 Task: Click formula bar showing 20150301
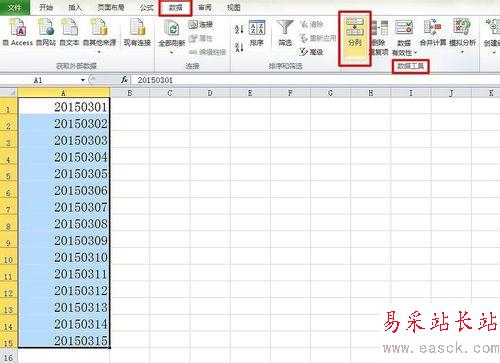[x=315, y=80]
